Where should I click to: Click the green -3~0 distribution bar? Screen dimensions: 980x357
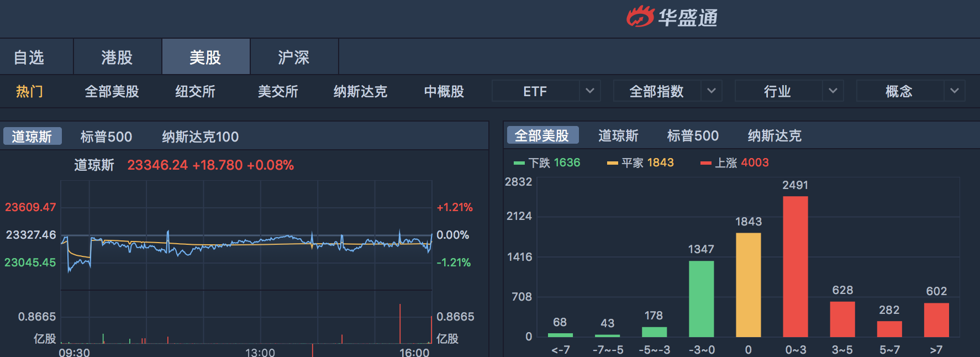click(x=701, y=298)
